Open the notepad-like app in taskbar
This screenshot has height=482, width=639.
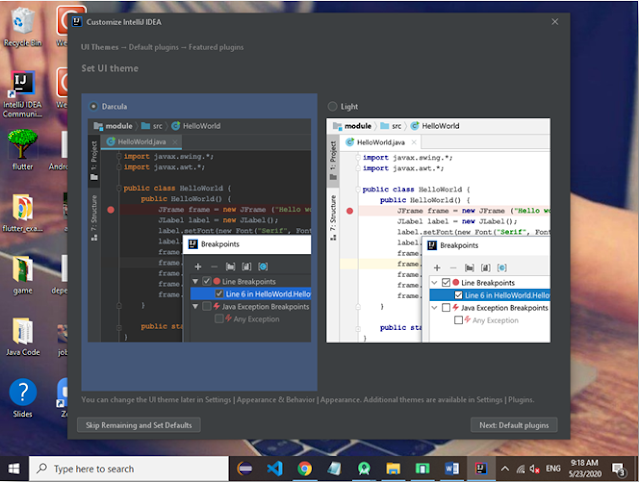(334, 469)
